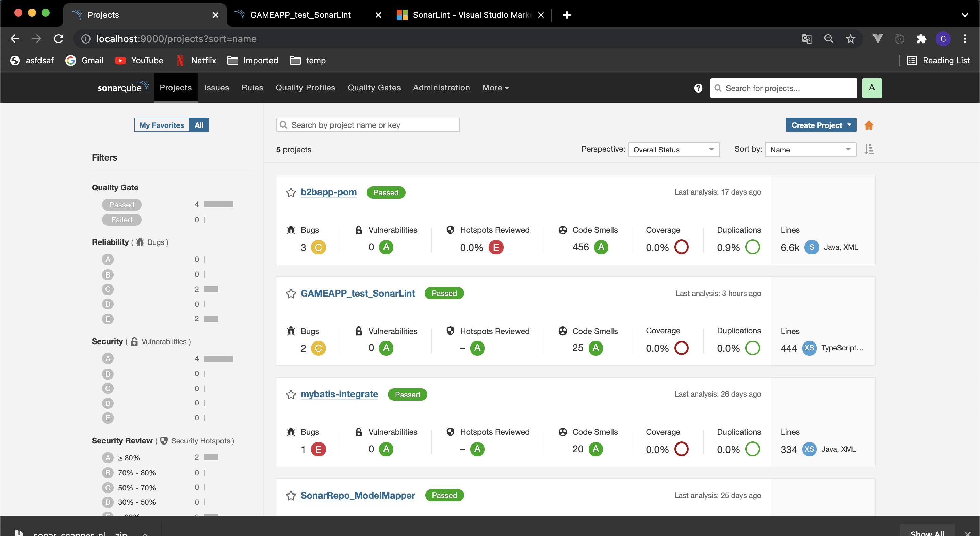Open the SonarQube help question mark icon

[x=698, y=88]
